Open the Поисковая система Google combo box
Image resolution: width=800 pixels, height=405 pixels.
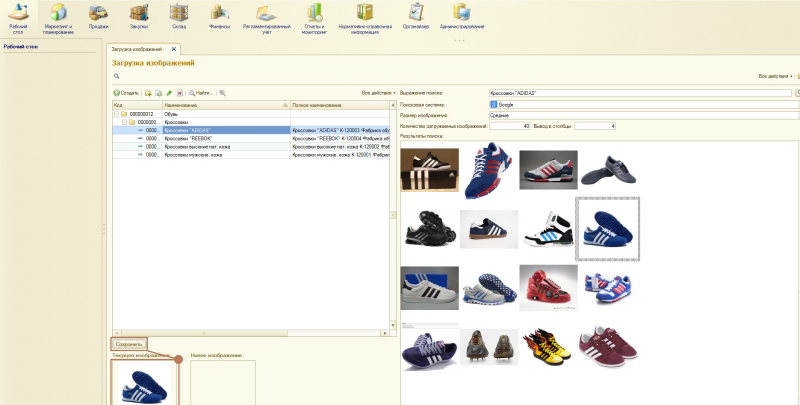pyautogui.click(x=644, y=104)
